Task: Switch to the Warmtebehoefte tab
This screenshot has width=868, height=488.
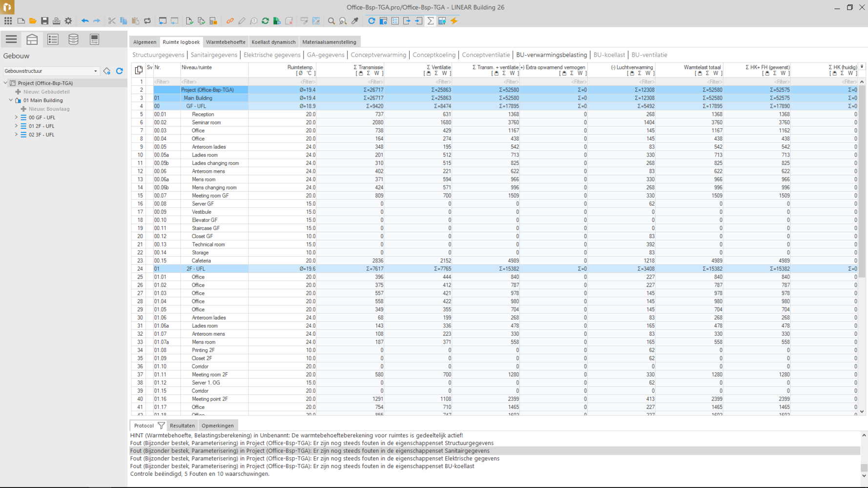Action: [226, 42]
